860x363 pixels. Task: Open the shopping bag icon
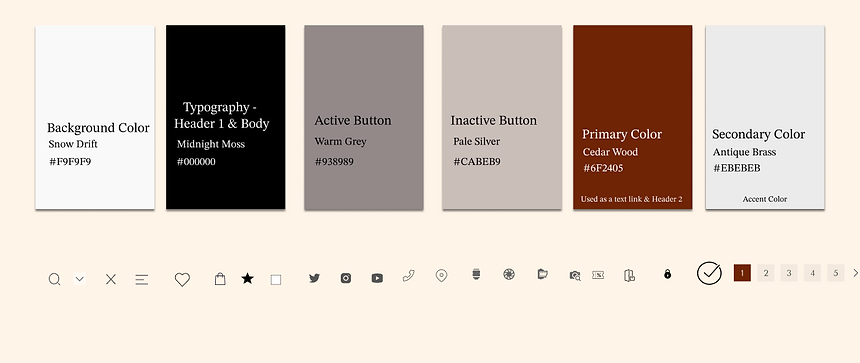(220, 279)
